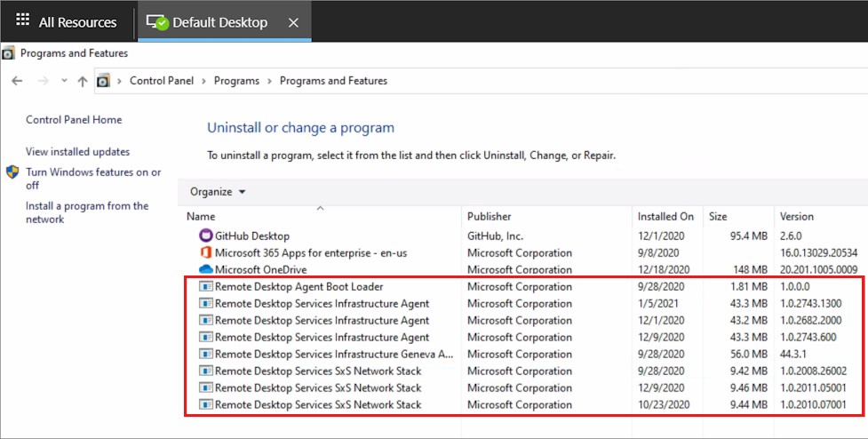
Task: Click version 1.0.0.0 cell
Action: pos(794,287)
